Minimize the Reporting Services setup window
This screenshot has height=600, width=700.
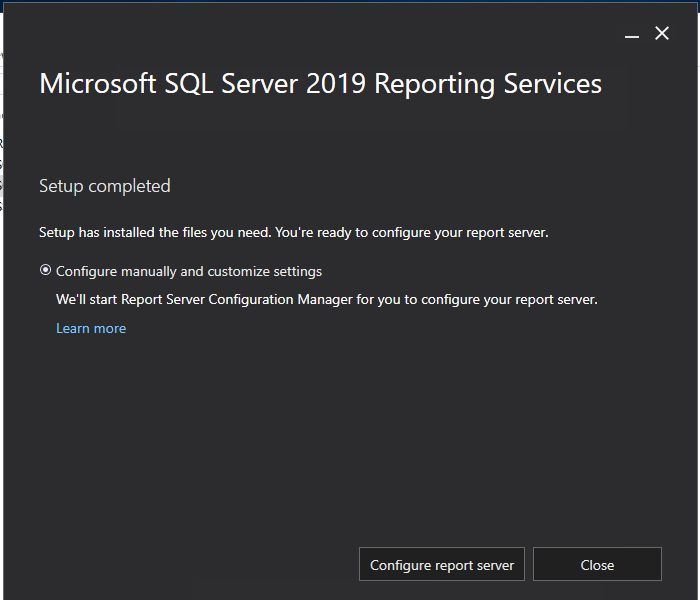coord(631,34)
